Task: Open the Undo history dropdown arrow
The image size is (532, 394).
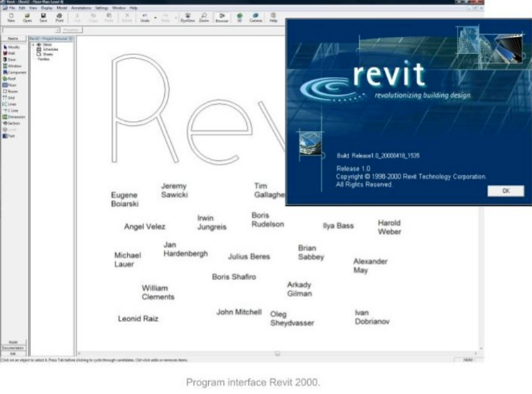Action: (155, 18)
